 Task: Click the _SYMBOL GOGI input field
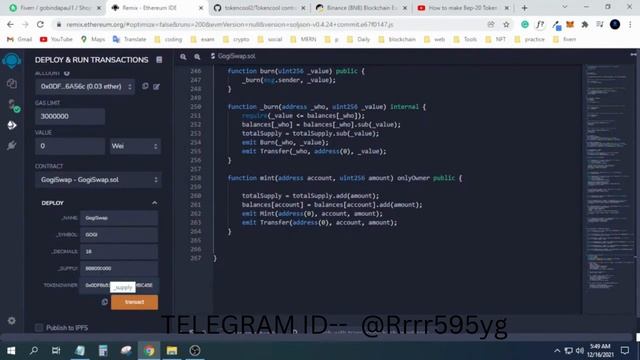pyautogui.click(x=119, y=235)
